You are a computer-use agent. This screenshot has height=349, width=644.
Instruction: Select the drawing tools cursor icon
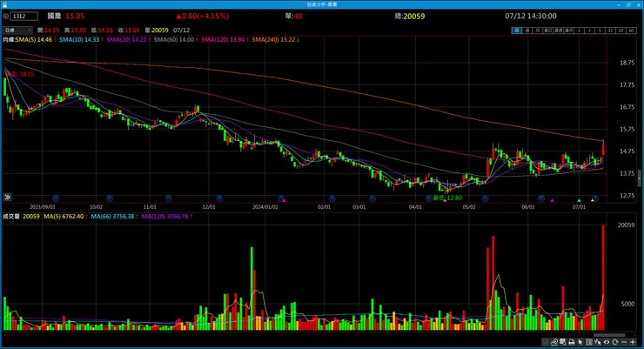pyautogui.click(x=598, y=342)
